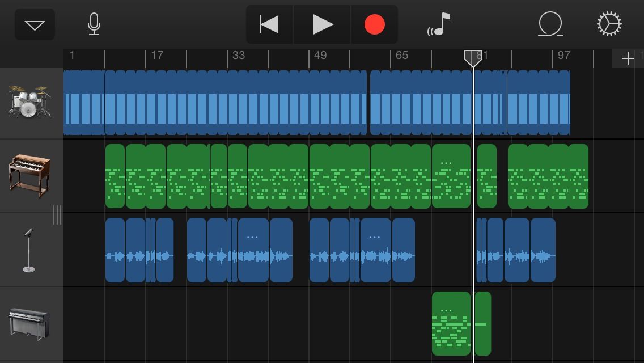Go to beginning with the rewind button
This screenshot has width=644, height=363.
pos(269,24)
